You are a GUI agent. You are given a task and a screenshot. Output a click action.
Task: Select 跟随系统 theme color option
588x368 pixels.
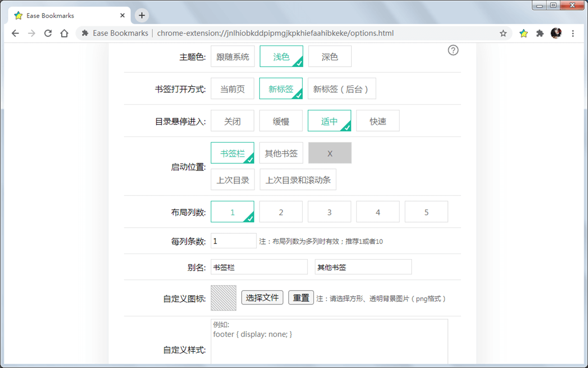point(232,56)
